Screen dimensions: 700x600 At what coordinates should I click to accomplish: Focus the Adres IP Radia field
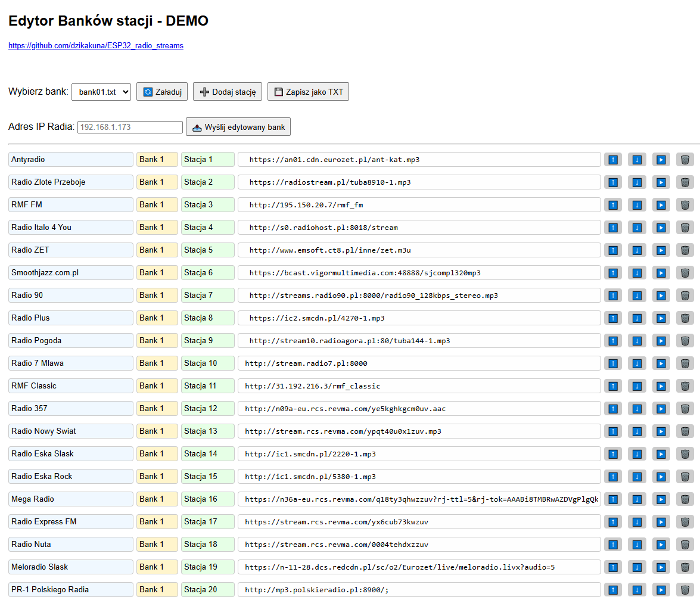coord(130,128)
